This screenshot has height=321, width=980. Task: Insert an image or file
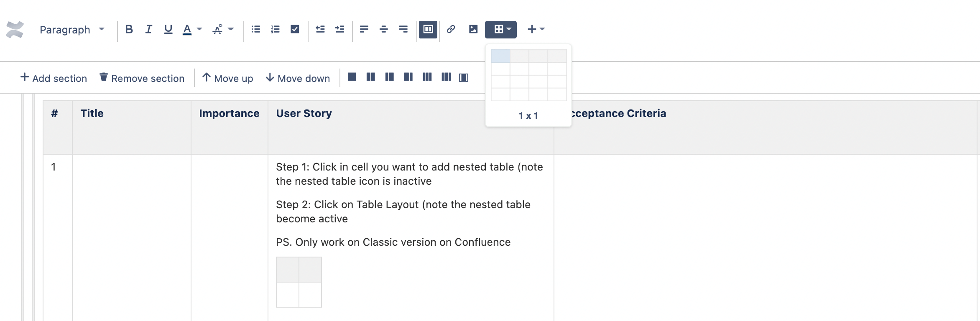click(472, 29)
